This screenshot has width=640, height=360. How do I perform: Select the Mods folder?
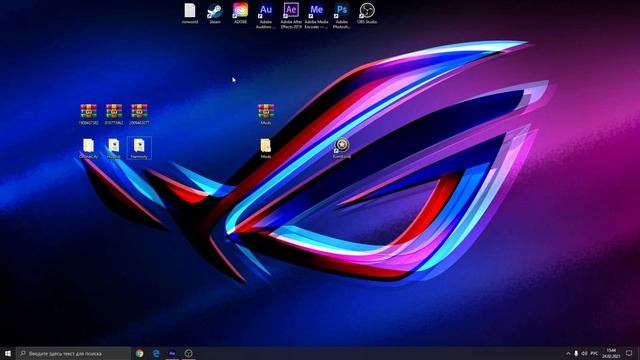266,148
